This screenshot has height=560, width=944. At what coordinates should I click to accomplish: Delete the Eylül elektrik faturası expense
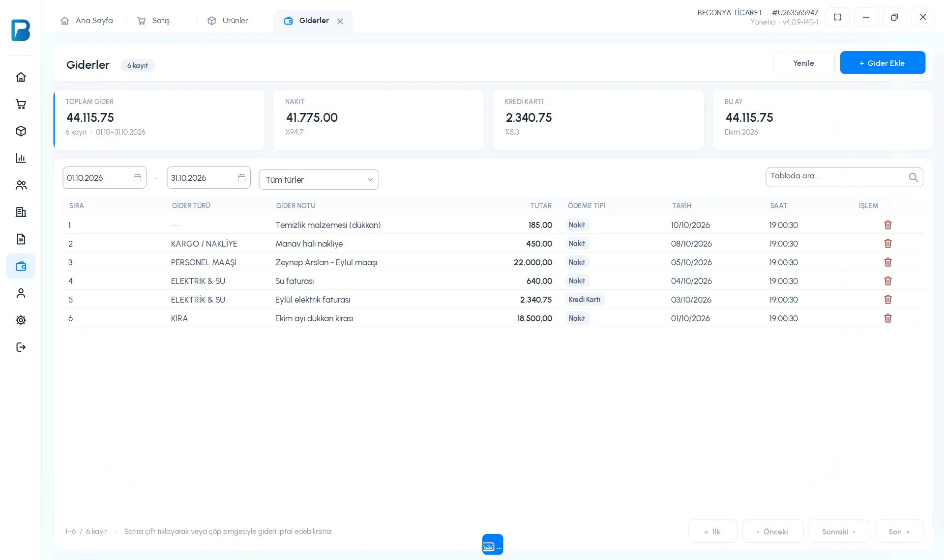coord(888,300)
